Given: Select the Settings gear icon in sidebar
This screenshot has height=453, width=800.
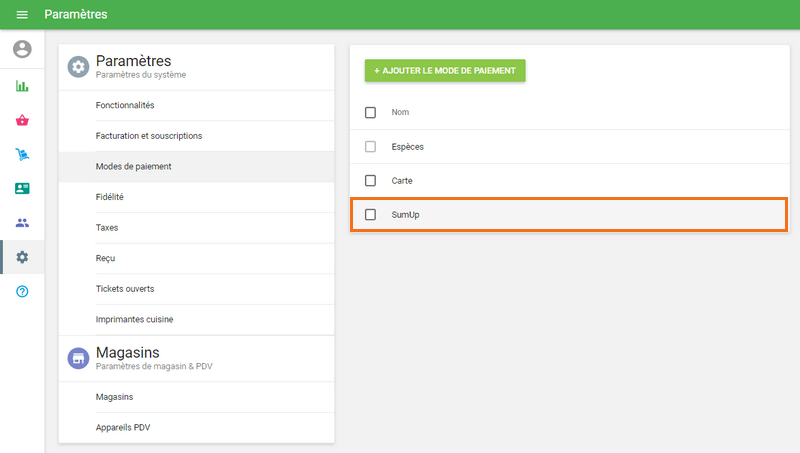Looking at the screenshot, I should point(22,257).
